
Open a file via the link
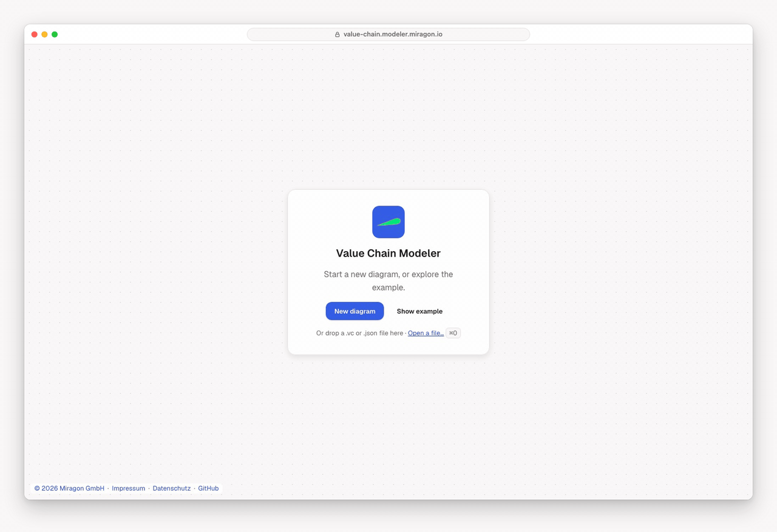coord(426,333)
